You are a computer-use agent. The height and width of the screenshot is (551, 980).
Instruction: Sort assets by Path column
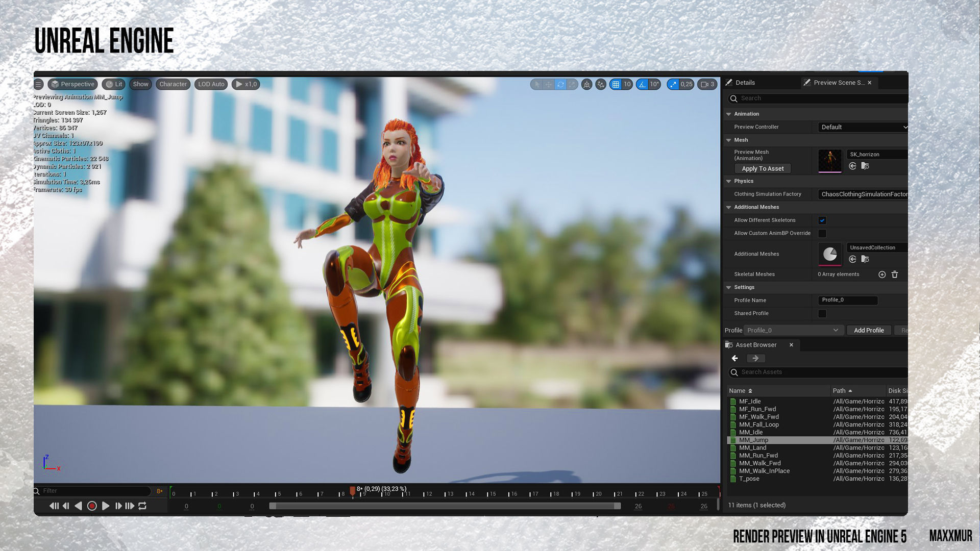858,391
